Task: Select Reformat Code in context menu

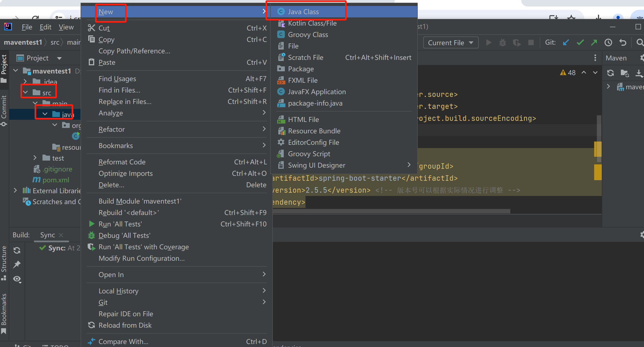Action: pyautogui.click(x=176, y=162)
